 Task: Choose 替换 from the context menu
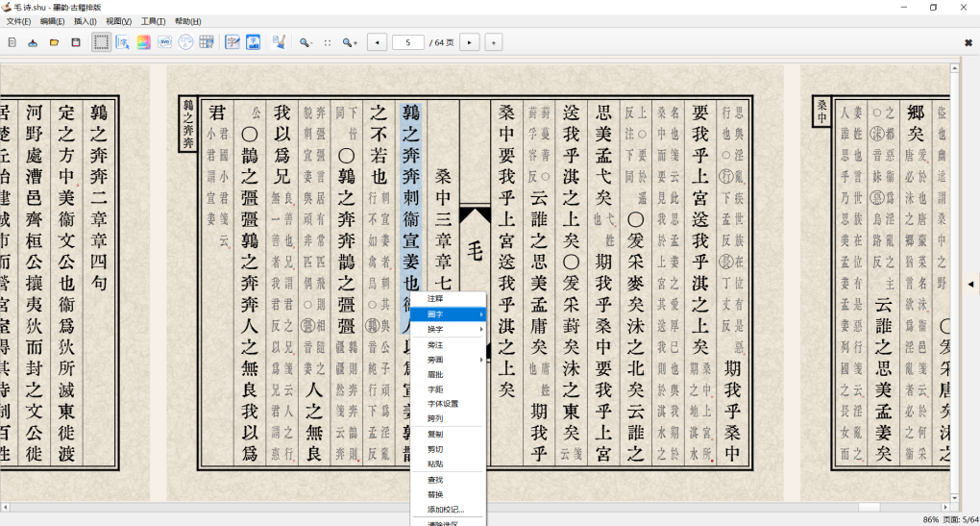tap(448, 494)
